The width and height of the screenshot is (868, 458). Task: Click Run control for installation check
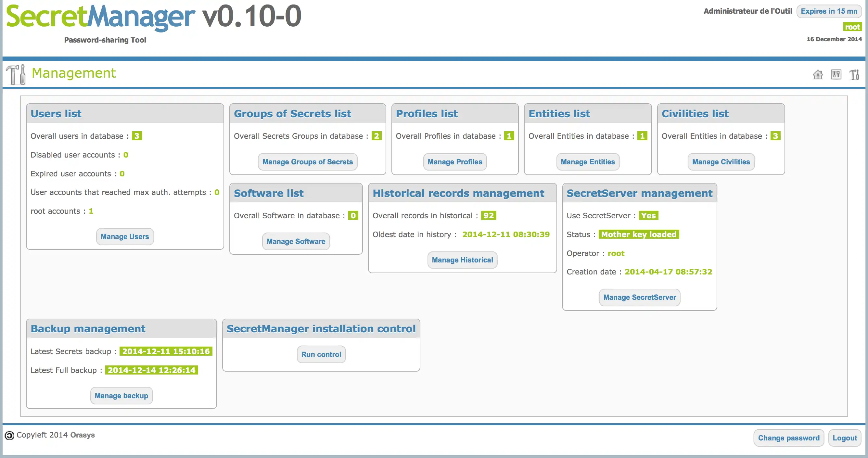321,354
